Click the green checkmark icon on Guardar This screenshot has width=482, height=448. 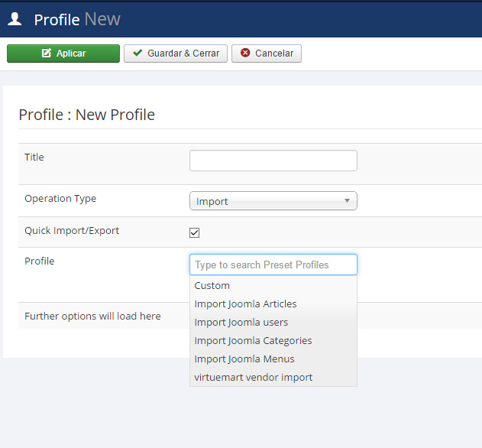coord(137,53)
